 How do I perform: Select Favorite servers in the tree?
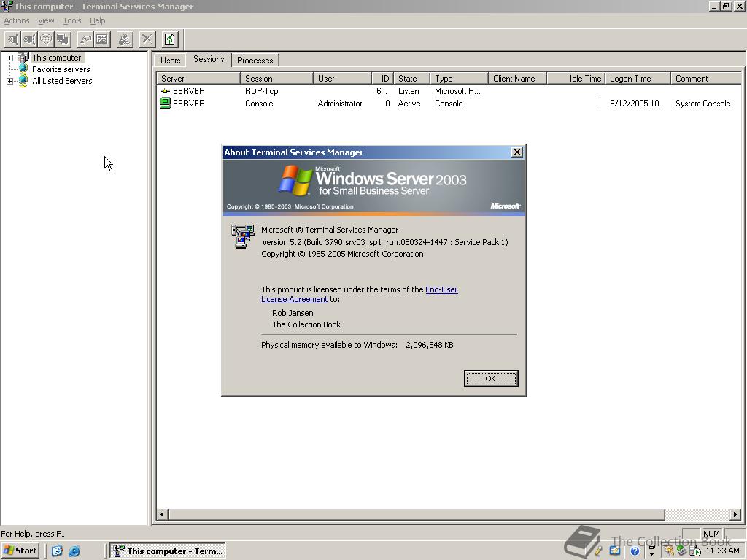(x=61, y=69)
